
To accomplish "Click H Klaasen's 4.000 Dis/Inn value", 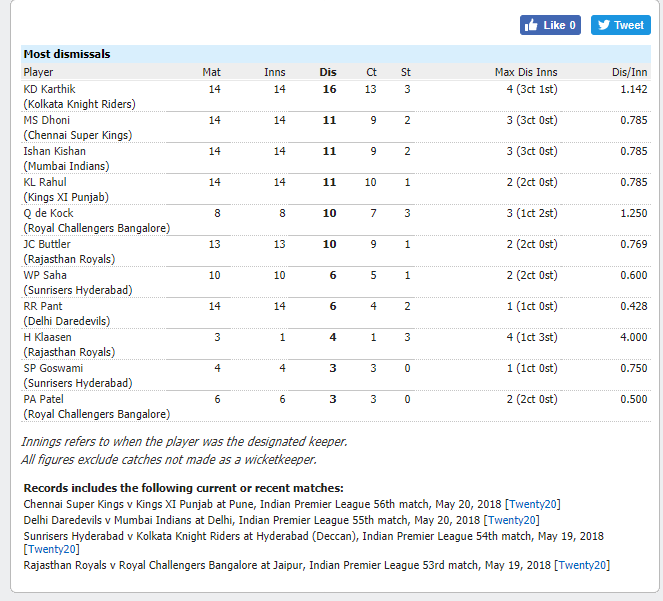I will 634,337.
